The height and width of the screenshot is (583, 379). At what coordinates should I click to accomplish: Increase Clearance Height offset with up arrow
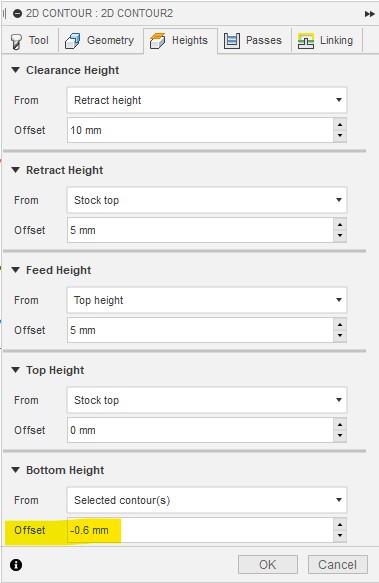340,125
